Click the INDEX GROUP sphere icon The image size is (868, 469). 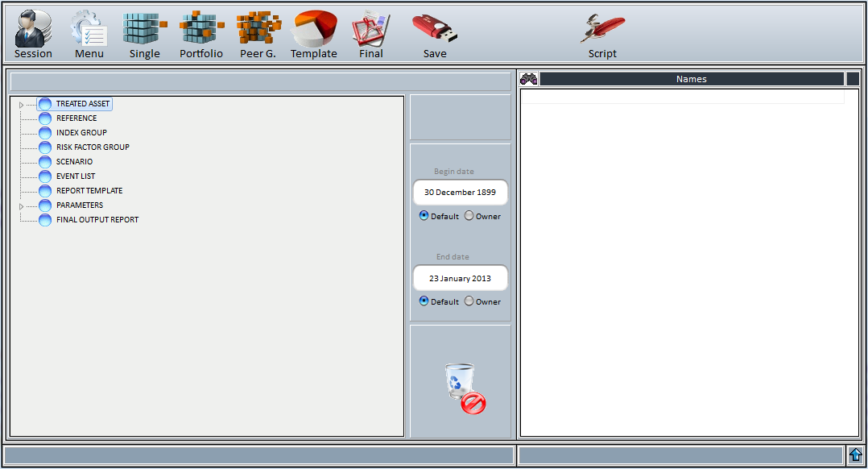45,132
